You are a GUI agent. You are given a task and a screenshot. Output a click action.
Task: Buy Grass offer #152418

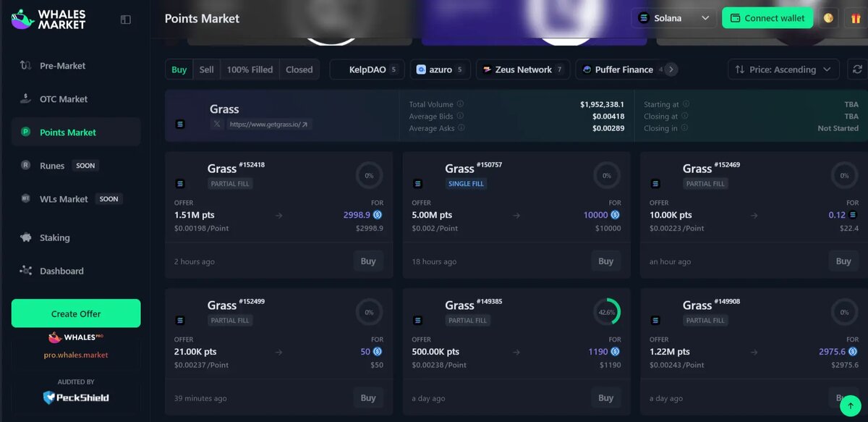point(368,261)
